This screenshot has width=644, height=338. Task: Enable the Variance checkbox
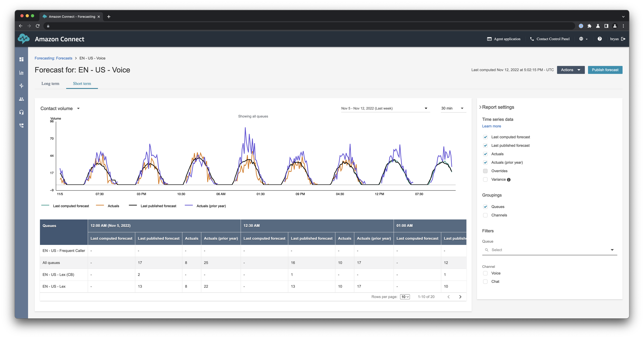(x=485, y=179)
